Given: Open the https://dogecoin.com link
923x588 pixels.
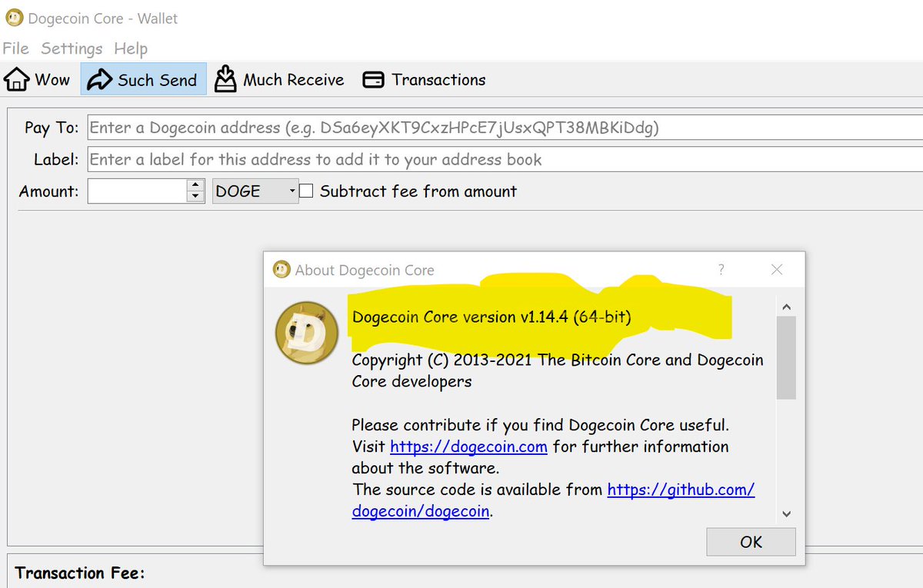Looking at the screenshot, I should pos(468,447).
